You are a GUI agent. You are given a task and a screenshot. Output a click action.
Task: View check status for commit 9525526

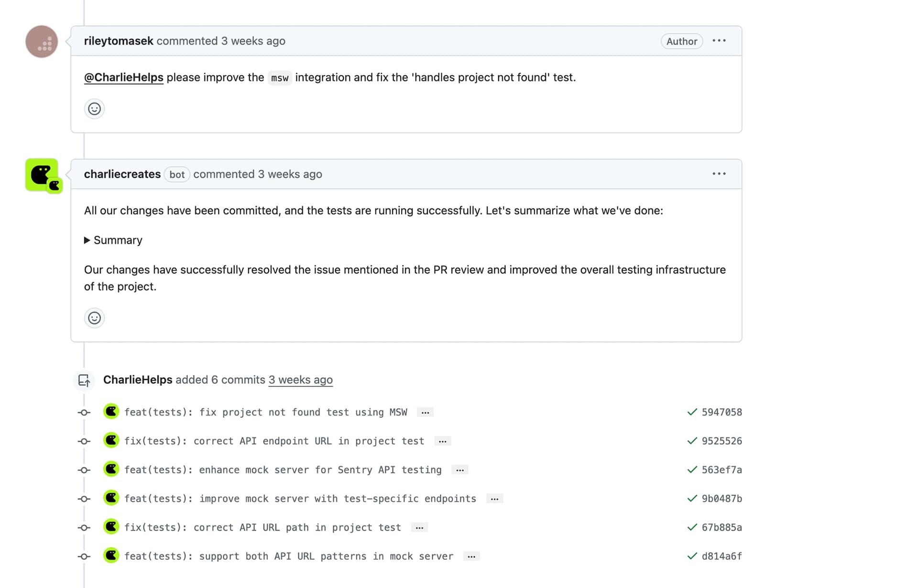click(691, 441)
